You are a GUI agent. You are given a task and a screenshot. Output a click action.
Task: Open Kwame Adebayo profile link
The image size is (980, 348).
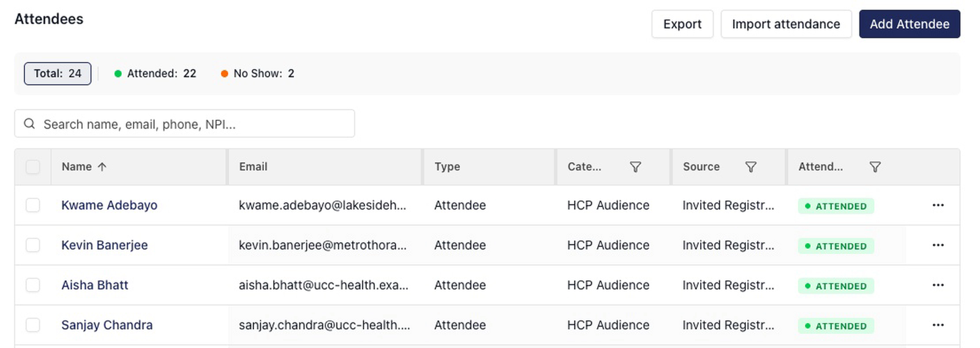[109, 205]
